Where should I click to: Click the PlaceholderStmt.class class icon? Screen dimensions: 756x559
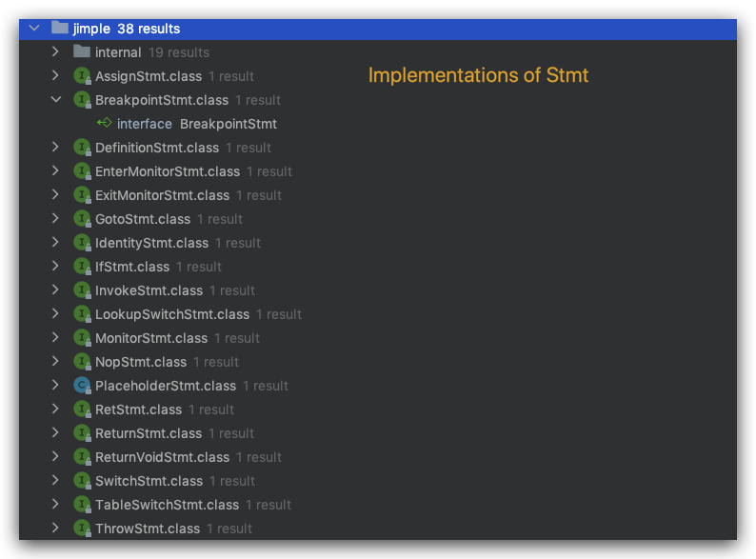(82, 386)
